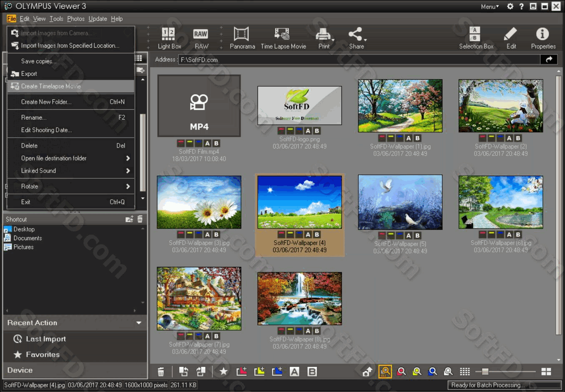Image resolution: width=565 pixels, height=392 pixels.
Task: Toggle B selection on SoftFD-Wallpaper (4)
Action: pos(317,235)
